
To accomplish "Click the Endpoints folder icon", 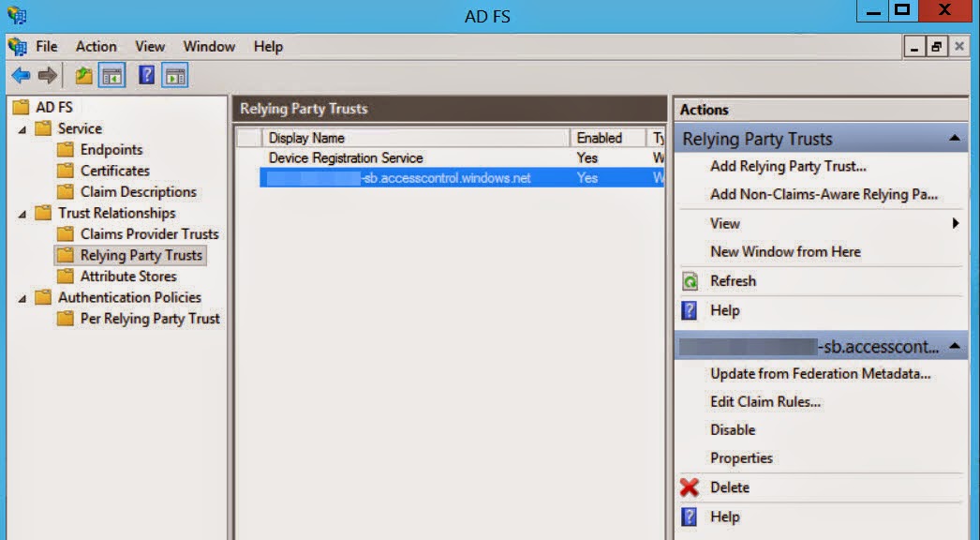I will pyautogui.click(x=65, y=150).
